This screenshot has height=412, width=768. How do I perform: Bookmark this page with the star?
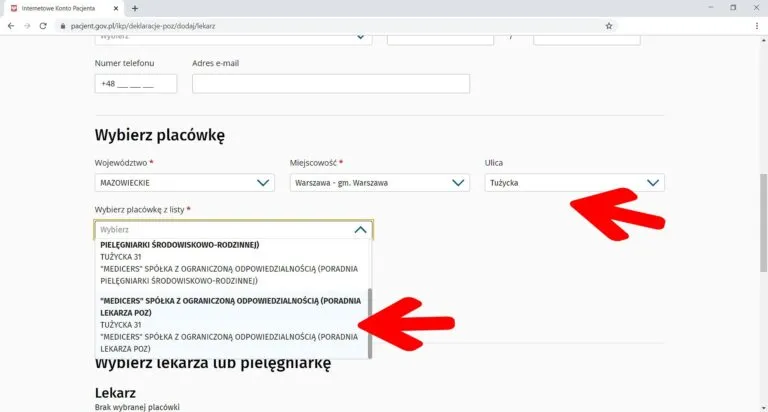tap(608, 26)
